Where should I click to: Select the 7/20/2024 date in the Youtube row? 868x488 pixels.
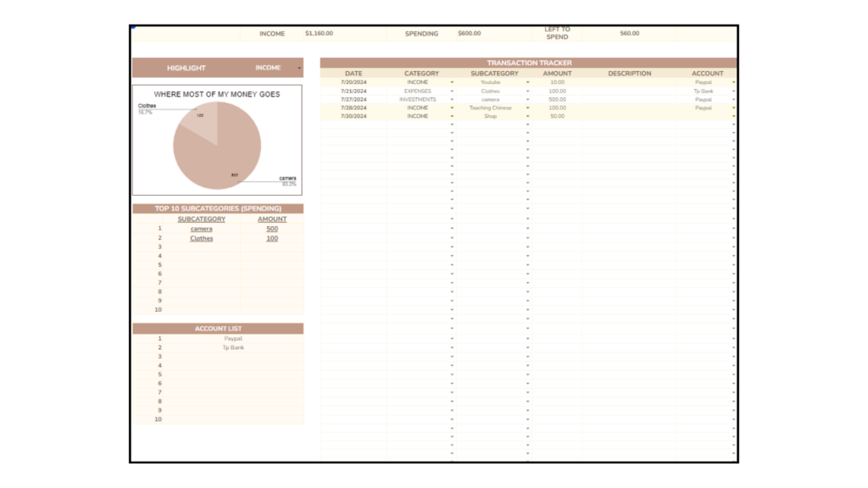(353, 82)
